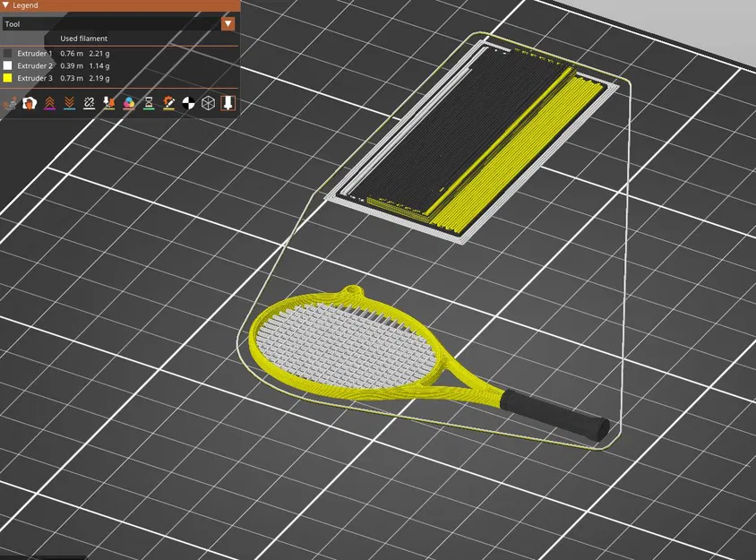Toggle the tool changes indicator
Image resolution: width=756 pixels, height=560 pixels.
click(108, 103)
